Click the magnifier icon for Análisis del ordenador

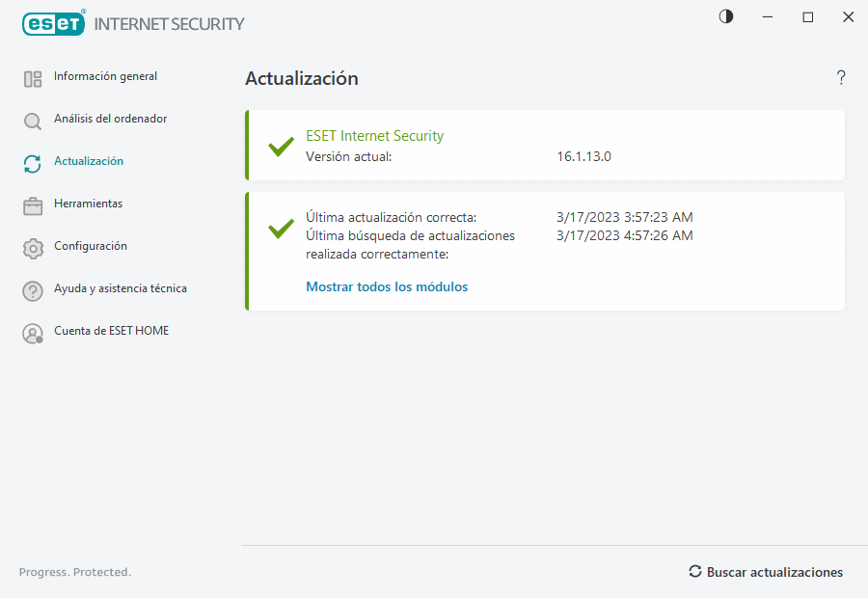pos(33,122)
